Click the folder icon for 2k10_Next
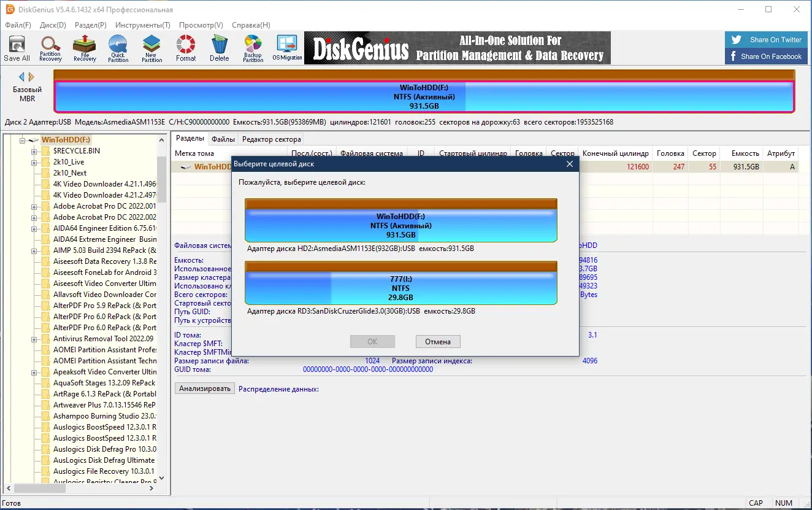Screen dimensions: 812x510 (45, 173)
